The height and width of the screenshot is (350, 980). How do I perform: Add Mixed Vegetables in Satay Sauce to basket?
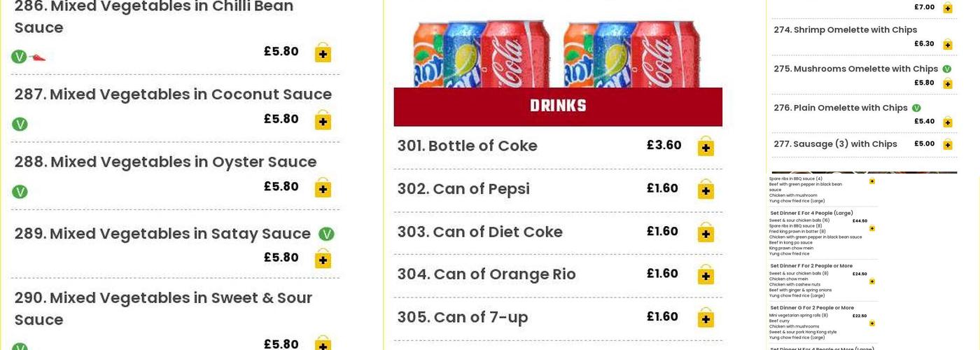click(x=323, y=260)
